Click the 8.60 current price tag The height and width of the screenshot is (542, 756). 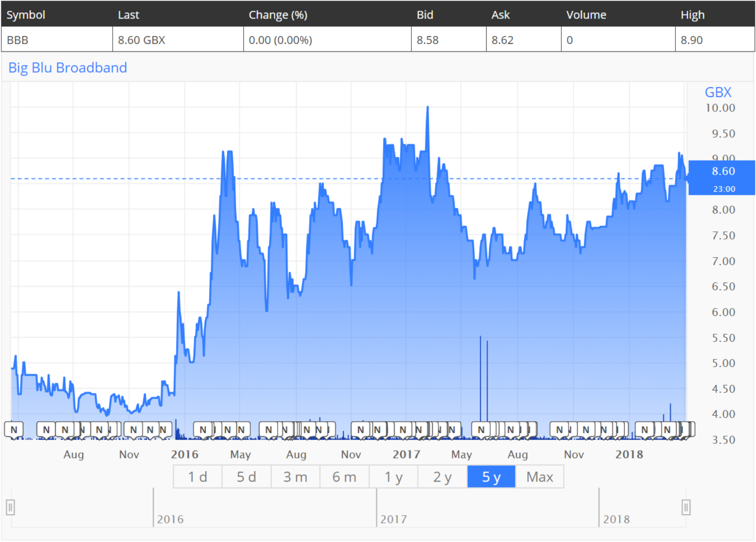723,172
